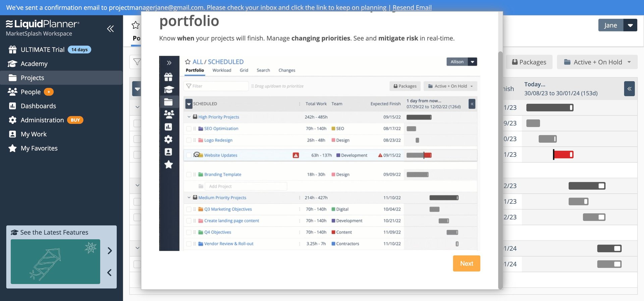Screen dimensions: 644x301
Task: Click the Packages button
Action: pos(529,62)
